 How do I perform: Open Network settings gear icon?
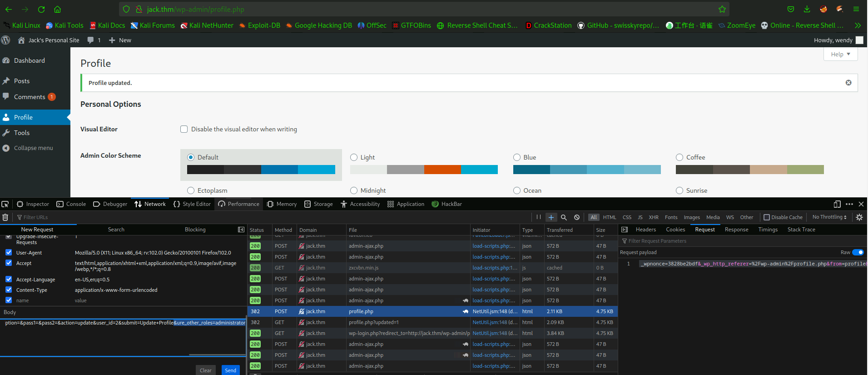click(859, 217)
